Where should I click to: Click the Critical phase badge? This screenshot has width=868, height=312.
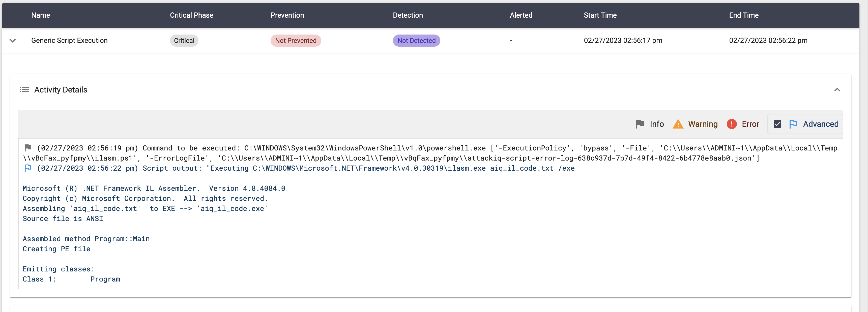pos(184,40)
